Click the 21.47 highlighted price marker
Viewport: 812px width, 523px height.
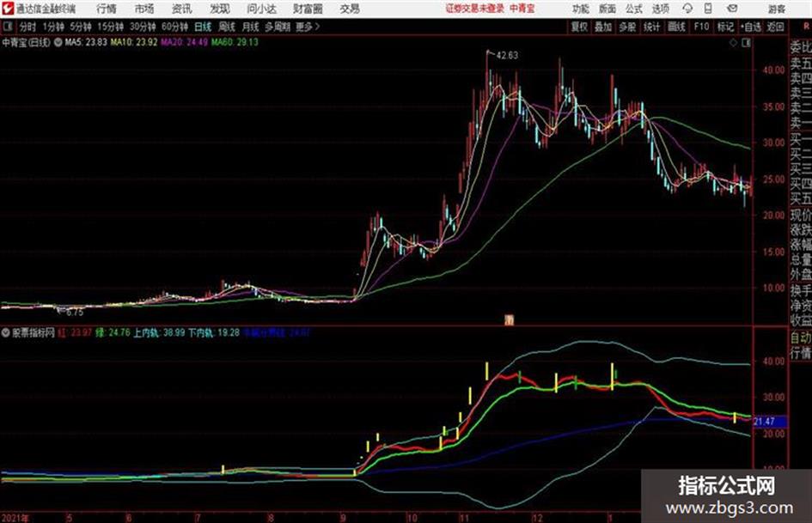[770, 422]
